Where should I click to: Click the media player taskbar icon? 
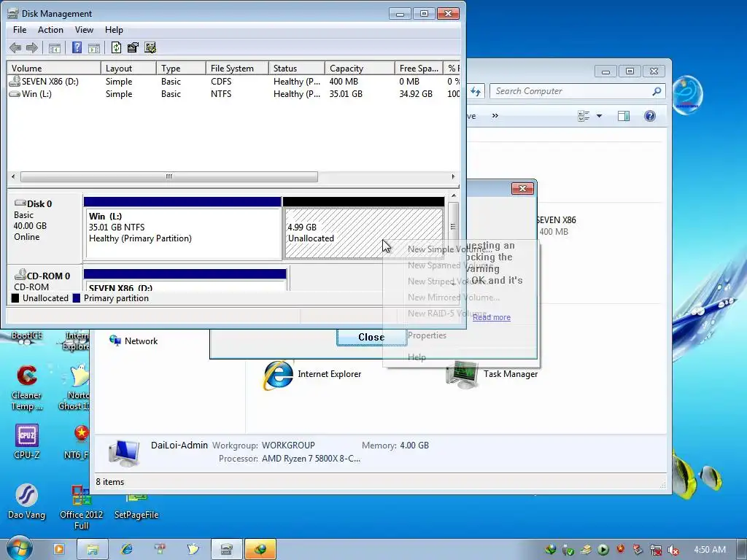click(59, 549)
